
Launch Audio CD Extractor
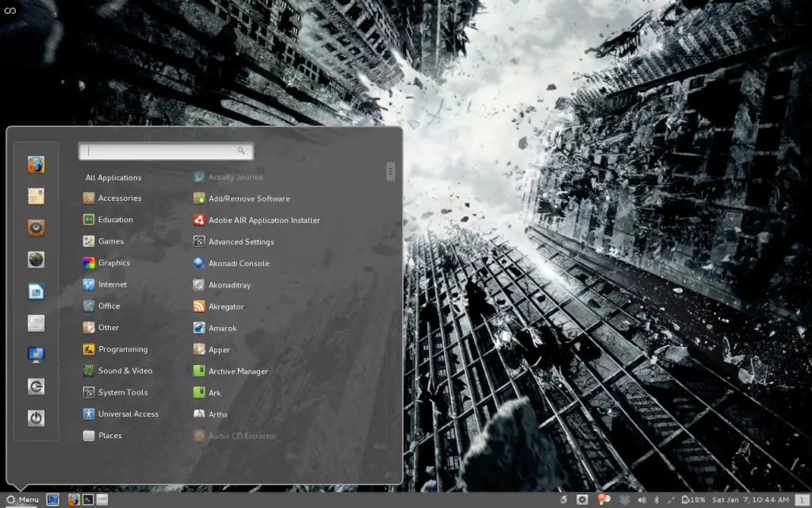[235, 436]
